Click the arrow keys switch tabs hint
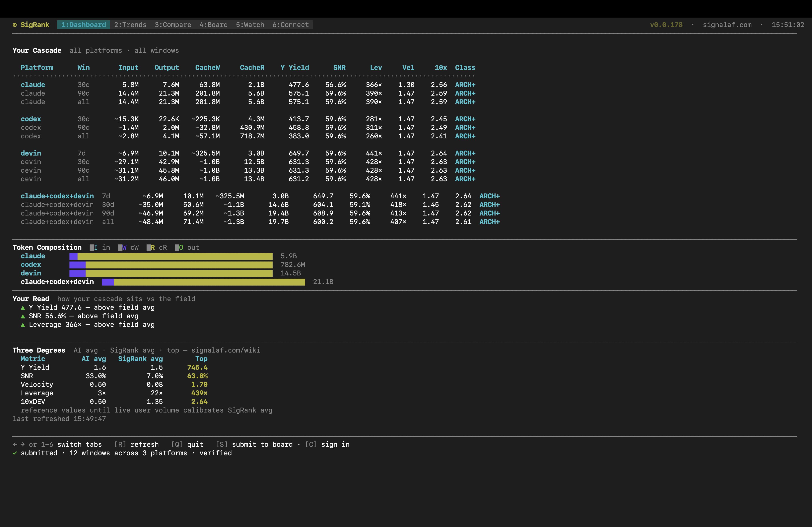This screenshot has height=527, width=812. [57, 445]
